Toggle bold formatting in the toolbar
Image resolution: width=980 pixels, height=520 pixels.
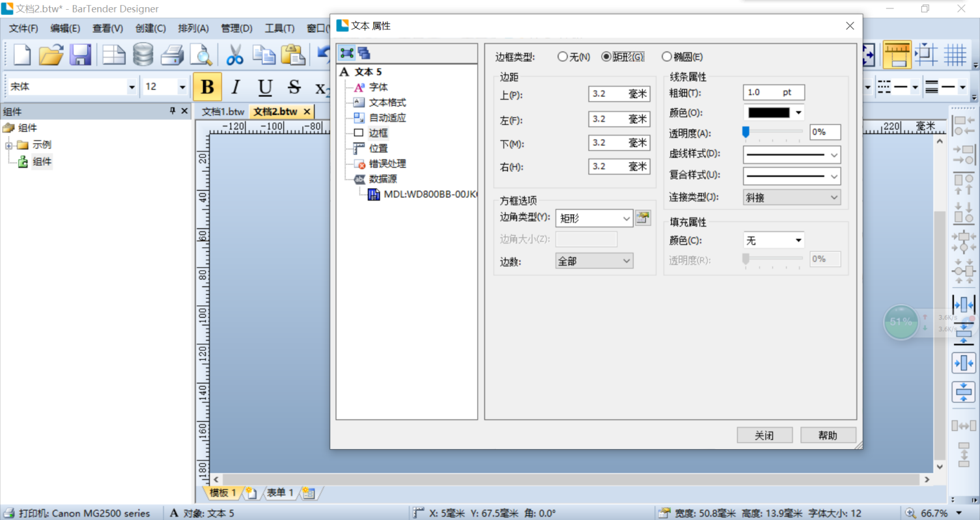coord(207,87)
